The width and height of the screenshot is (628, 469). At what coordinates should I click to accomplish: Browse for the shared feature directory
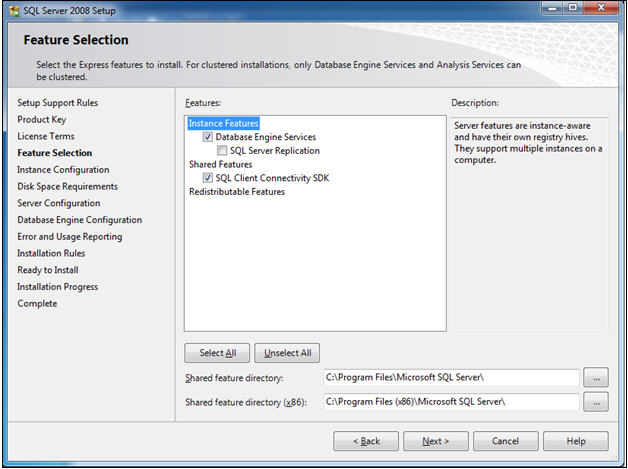coord(596,378)
